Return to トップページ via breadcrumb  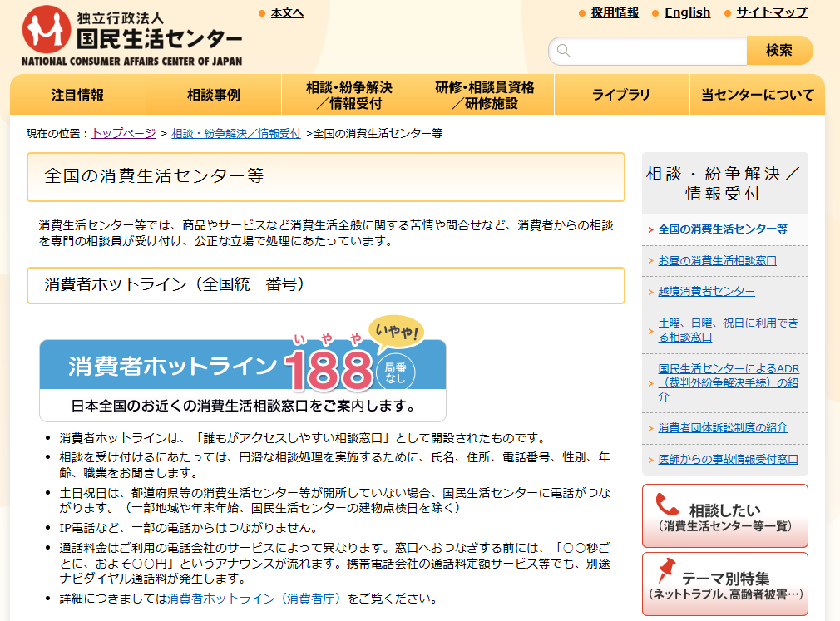pyautogui.click(x=123, y=133)
